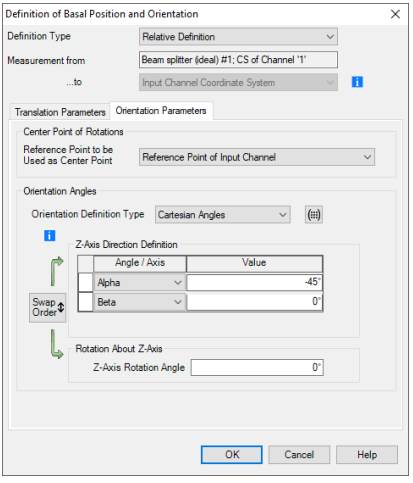Image resolution: width=413 pixels, height=483 pixels.
Task: Select the Orientation Parameters tab
Action: click(x=161, y=111)
